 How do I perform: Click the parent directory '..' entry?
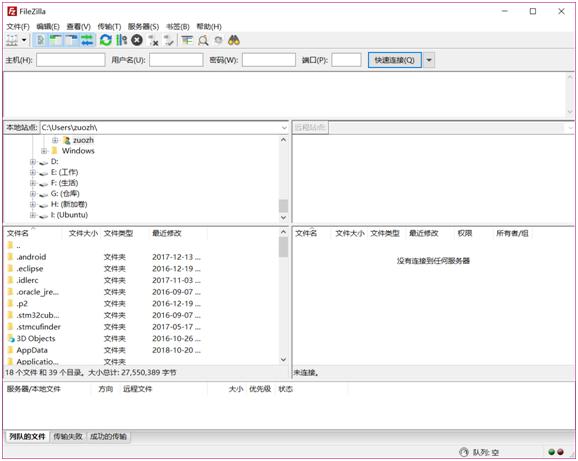point(142,246)
